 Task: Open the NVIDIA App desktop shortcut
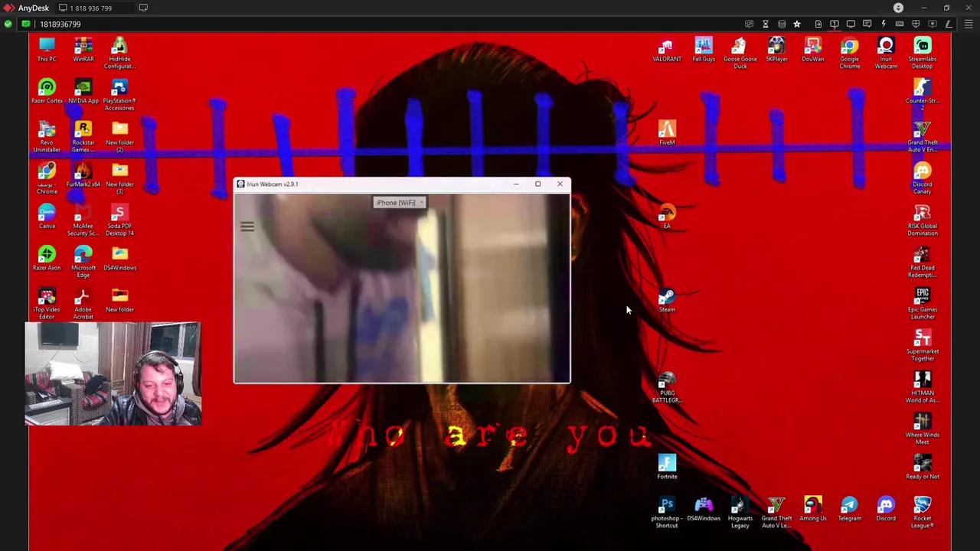83,91
